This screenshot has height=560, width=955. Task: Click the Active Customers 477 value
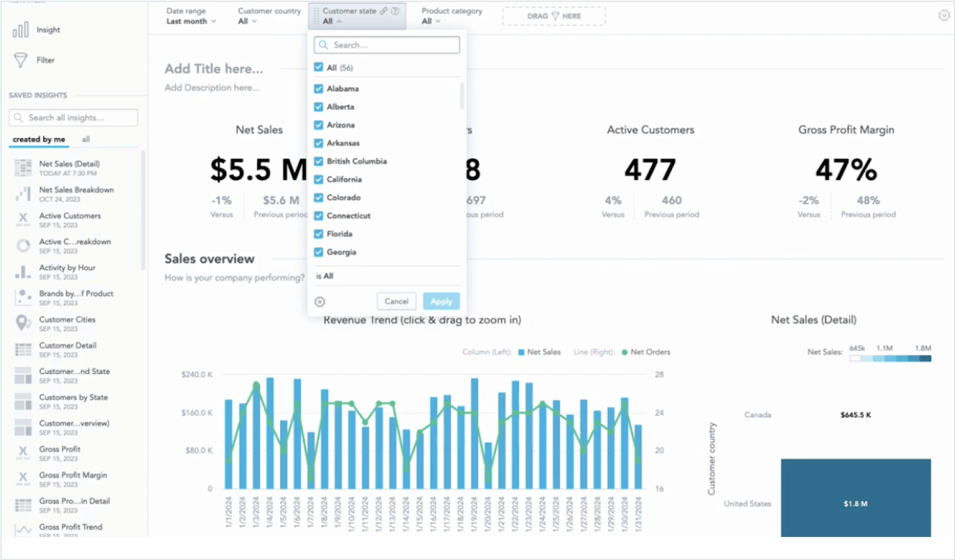coord(650,170)
